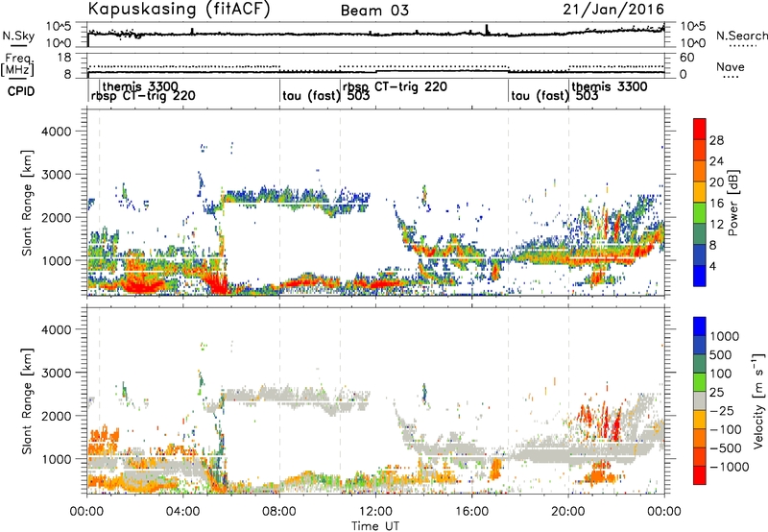This screenshot has height=532, width=768.
Task: Click the 'Time UT' axis title
Action: (375, 525)
